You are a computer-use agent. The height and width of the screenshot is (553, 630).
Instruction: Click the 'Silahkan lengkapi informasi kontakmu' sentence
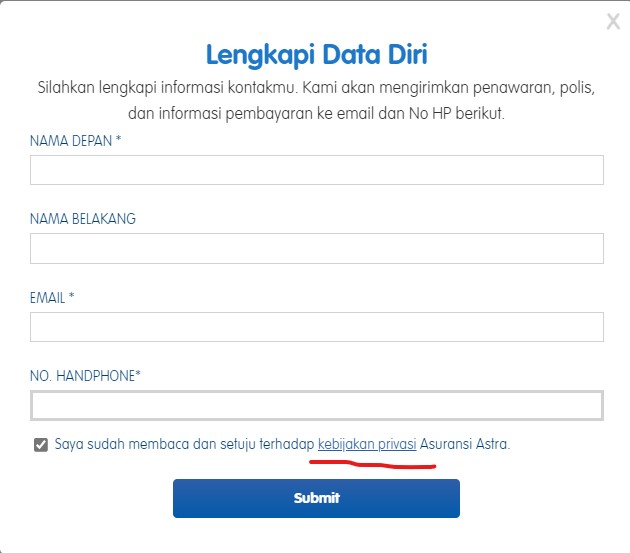[167, 88]
